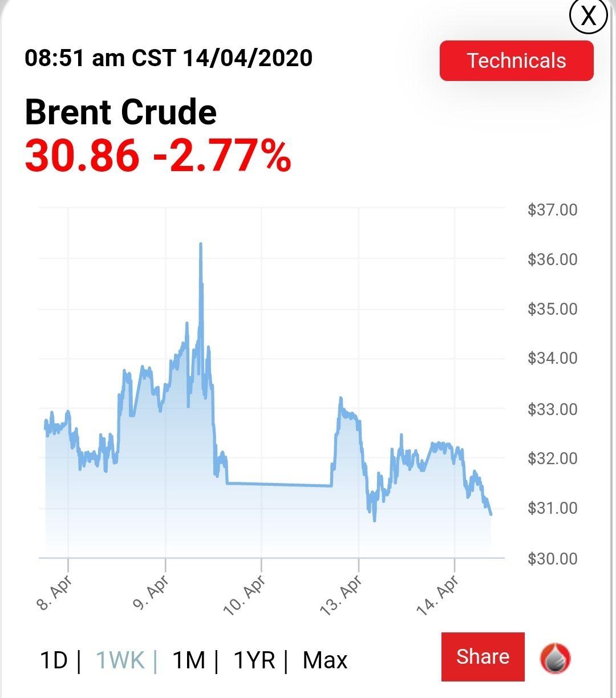616x698 pixels.
Task: Switch to the 1D time range
Action: pos(54,660)
